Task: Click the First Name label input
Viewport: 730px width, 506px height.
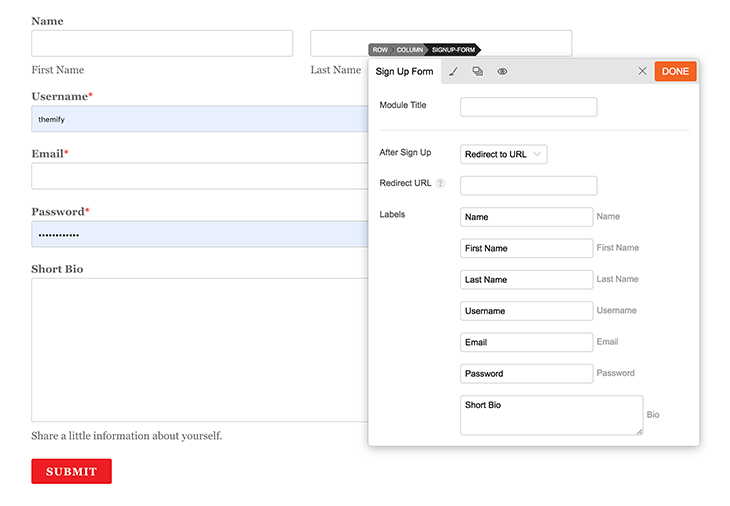Action: 527,248
